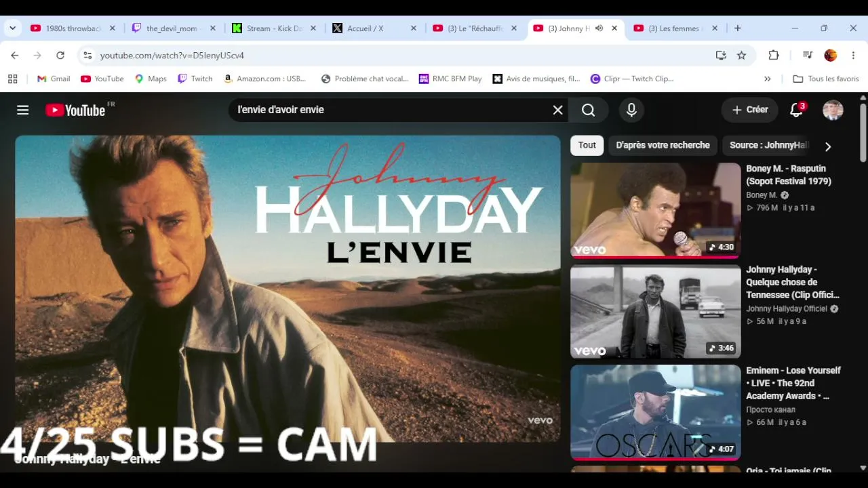The image size is (868, 488).
Task: Open Chrome extensions puzzle icon
Action: point(774,56)
